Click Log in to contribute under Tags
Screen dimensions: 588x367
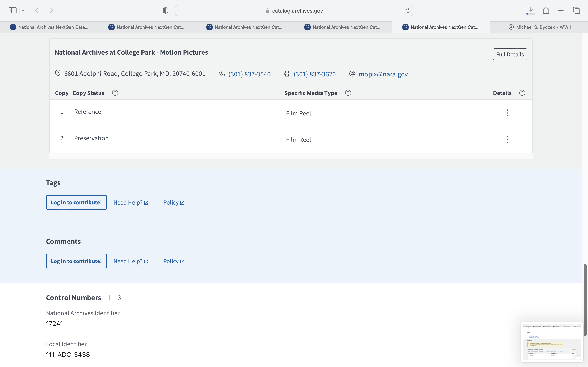(x=76, y=202)
